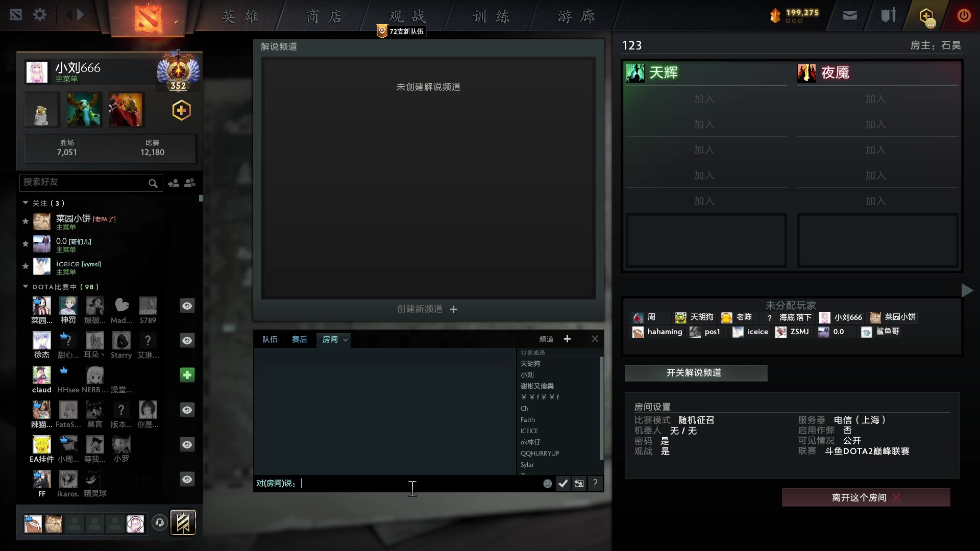Click the green plus invite button for claud
The width and height of the screenshot is (980, 551).
187,375
